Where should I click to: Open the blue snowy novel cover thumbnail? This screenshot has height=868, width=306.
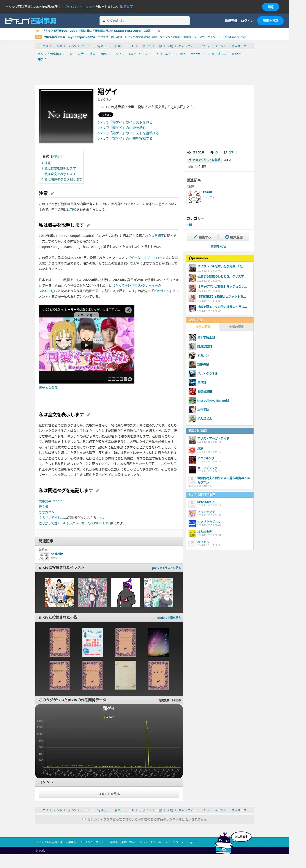coord(93,642)
